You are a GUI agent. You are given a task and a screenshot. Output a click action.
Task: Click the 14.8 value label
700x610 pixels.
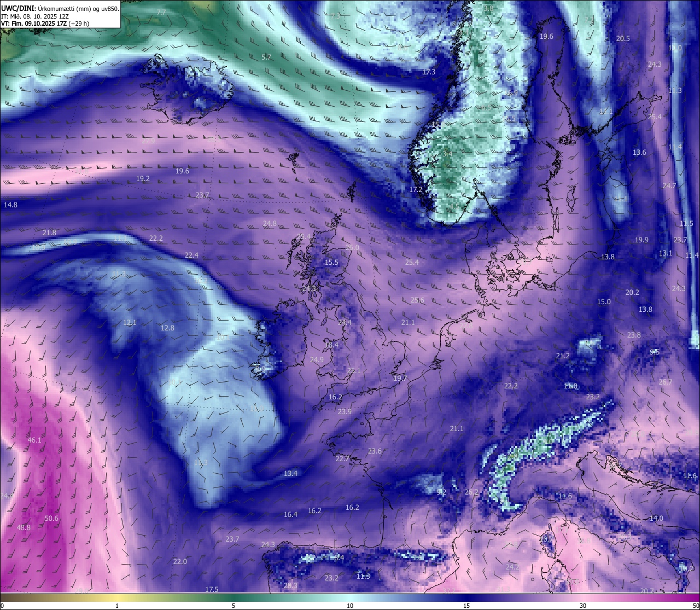10,205
